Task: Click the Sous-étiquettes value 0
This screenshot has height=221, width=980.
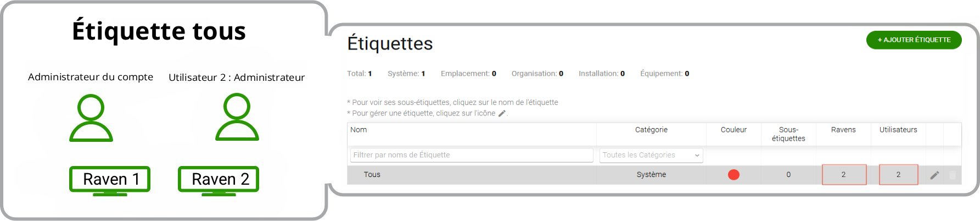Action: point(788,175)
